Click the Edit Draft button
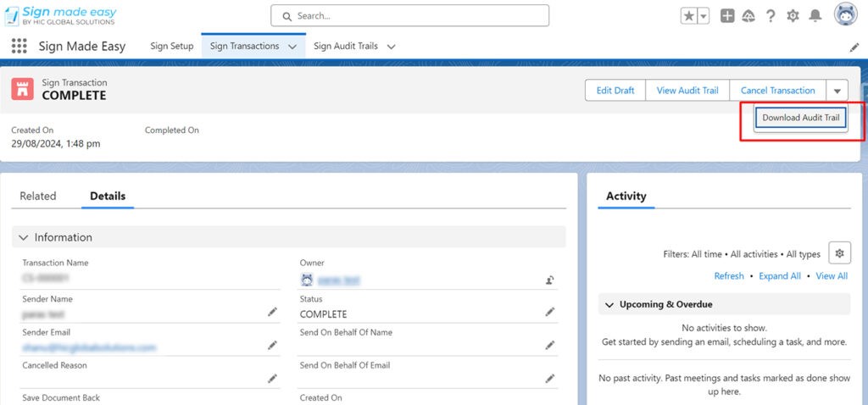This screenshot has height=405, width=868. (x=615, y=90)
